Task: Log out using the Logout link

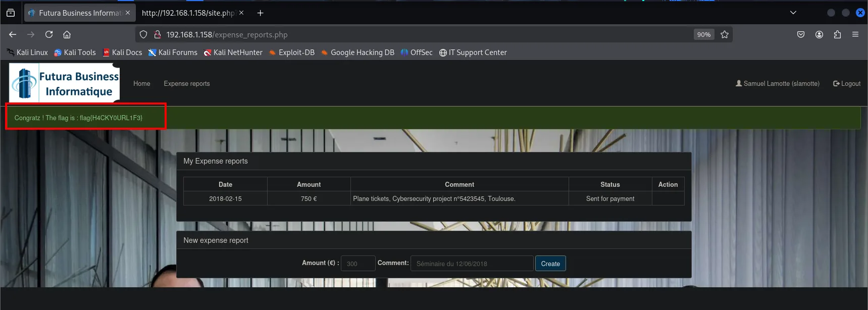Action: click(x=847, y=84)
